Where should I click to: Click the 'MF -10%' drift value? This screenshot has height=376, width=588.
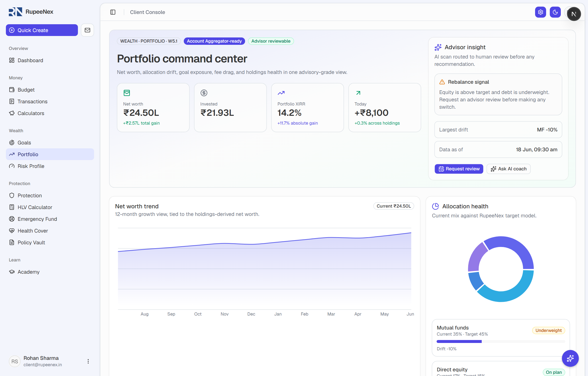(x=547, y=130)
